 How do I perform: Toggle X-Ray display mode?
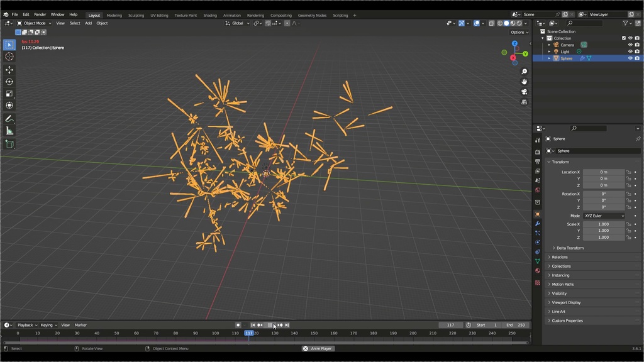pyautogui.click(x=492, y=23)
